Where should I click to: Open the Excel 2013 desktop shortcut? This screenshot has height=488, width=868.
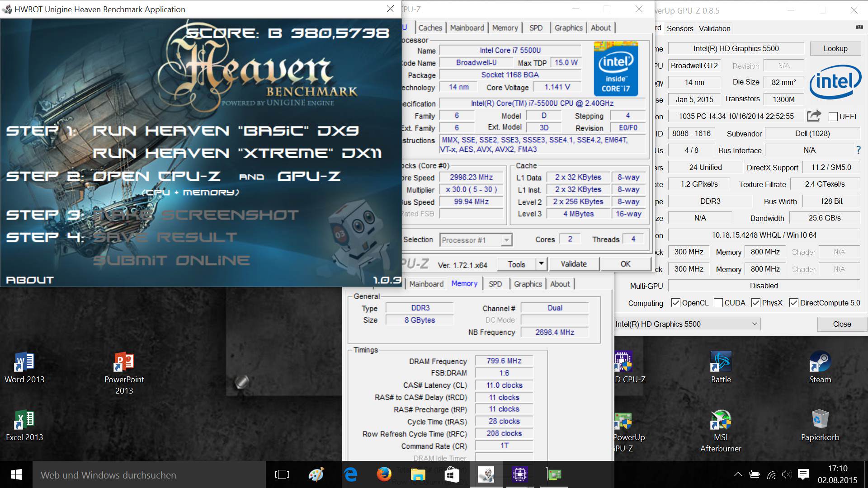(24, 426)
